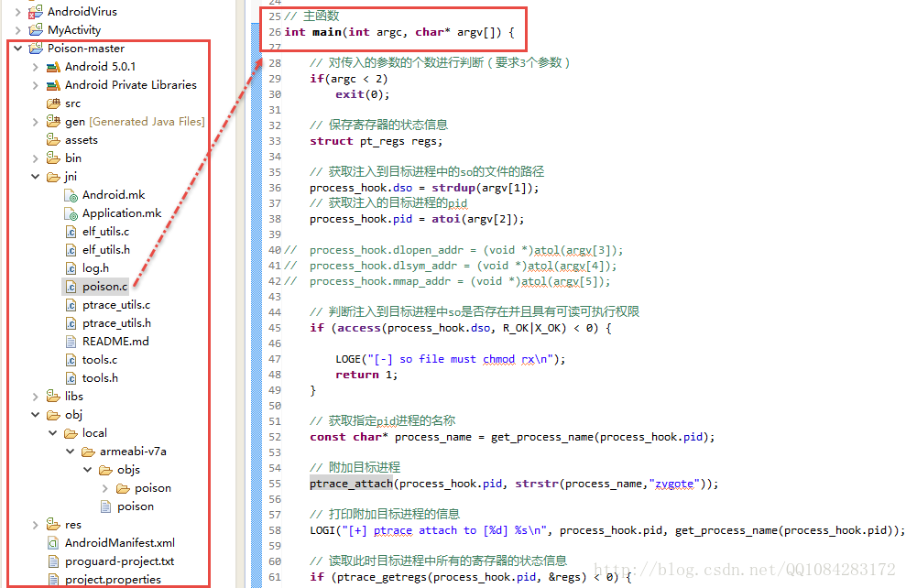This screenshot has width=906, height=588.
Task: Click the AndroidVirus project icon
Action: [x=36, y=12]
